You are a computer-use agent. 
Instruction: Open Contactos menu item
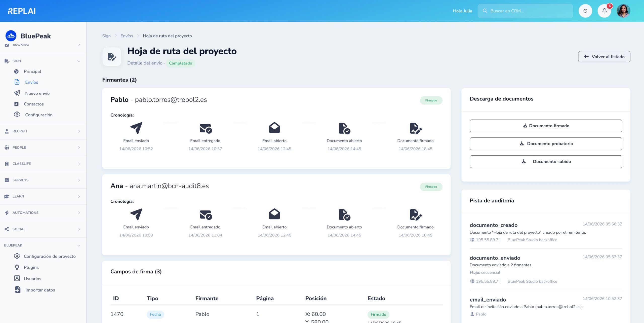click(x=34, y=104)
